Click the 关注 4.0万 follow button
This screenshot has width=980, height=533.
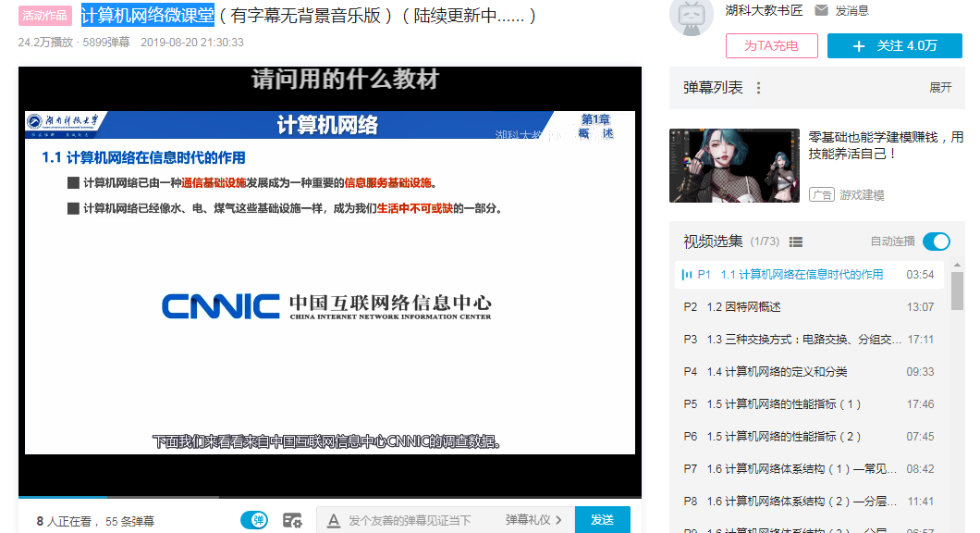coord(894,45)
